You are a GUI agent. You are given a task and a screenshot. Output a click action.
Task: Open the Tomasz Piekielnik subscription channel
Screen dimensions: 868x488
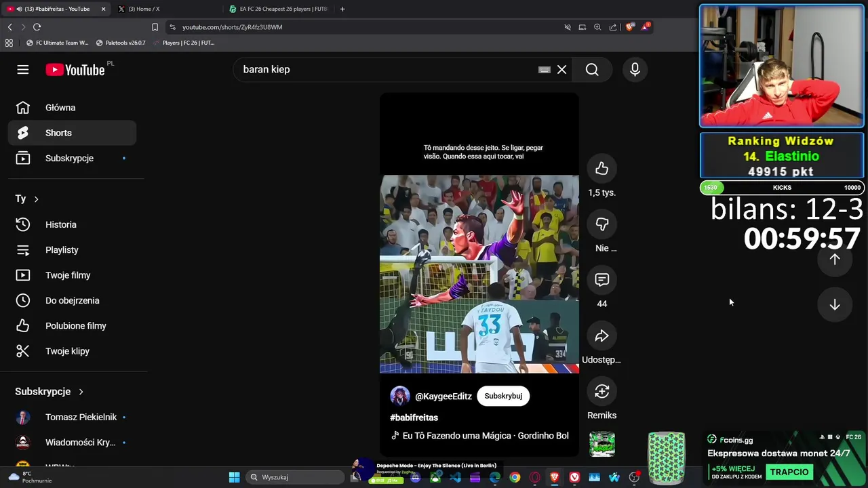[x=72, y=417]
